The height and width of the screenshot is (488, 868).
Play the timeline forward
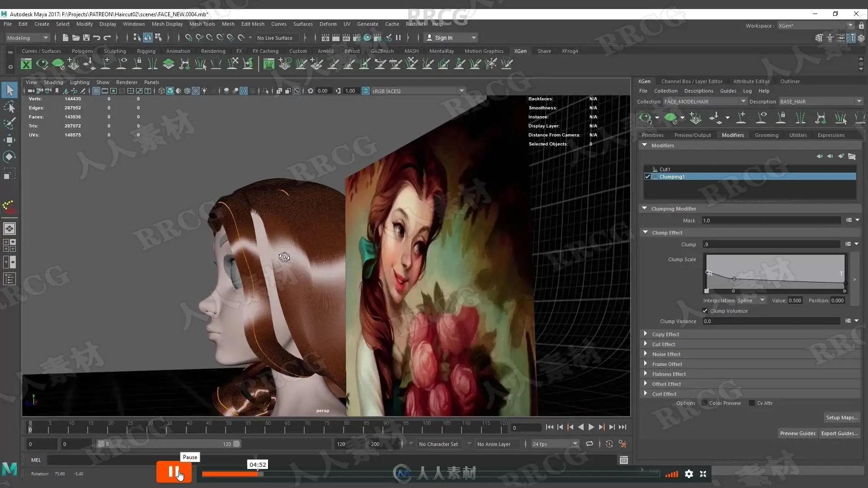[x=591, y=427]
